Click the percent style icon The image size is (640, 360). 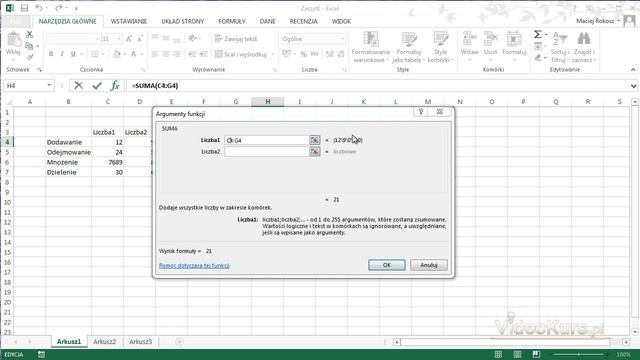click(x=304, y=54)
